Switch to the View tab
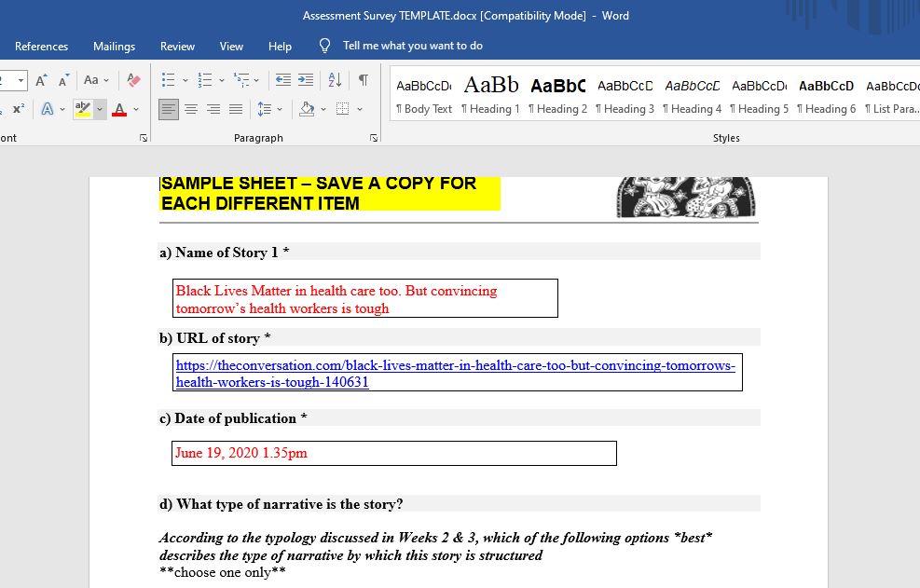Screen dimensions: 920x588 point(231,47)
